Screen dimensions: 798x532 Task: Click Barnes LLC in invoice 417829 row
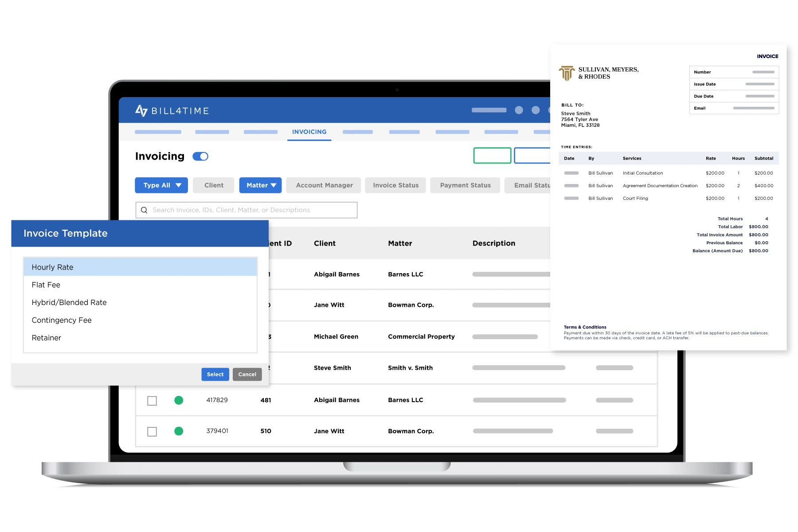(406, 400)
